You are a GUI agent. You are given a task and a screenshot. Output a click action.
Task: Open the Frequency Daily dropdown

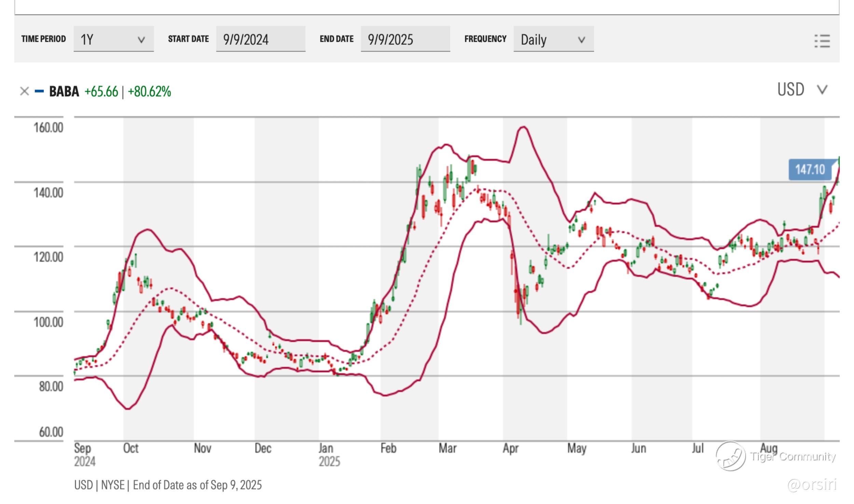pos(553,39)
